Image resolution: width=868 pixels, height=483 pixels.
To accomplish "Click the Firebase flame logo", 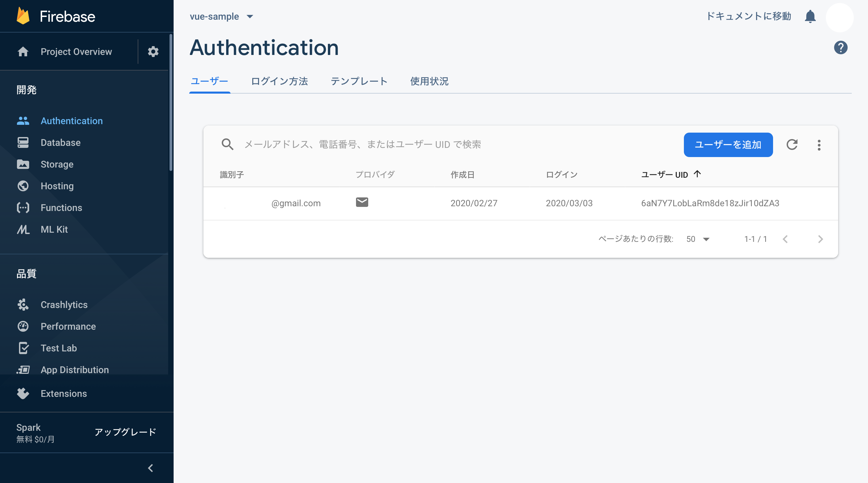I will [23, 16].
